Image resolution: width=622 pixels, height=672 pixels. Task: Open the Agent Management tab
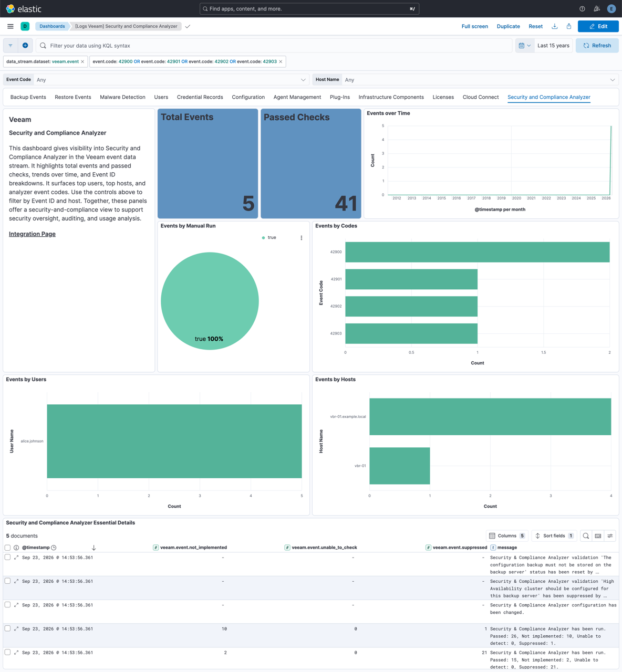coord(297,97)
